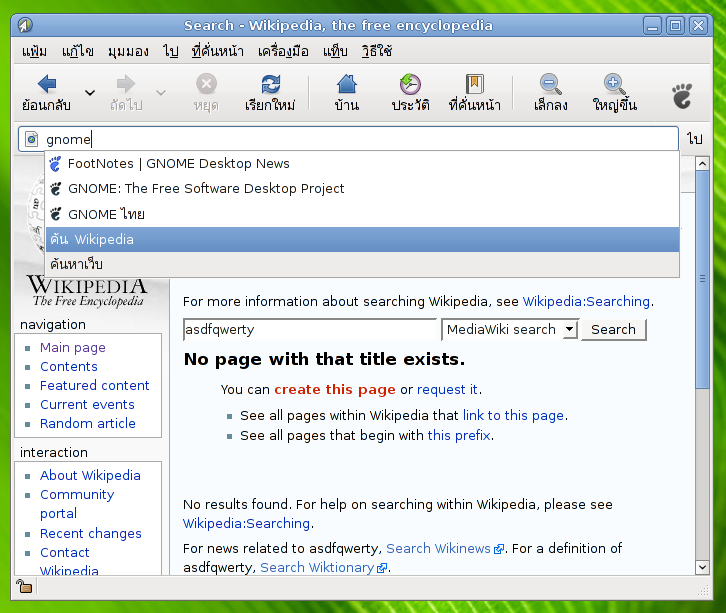This screenshot has height=613, width=726.
Task: Open the link to this page link
Action: 513,415
